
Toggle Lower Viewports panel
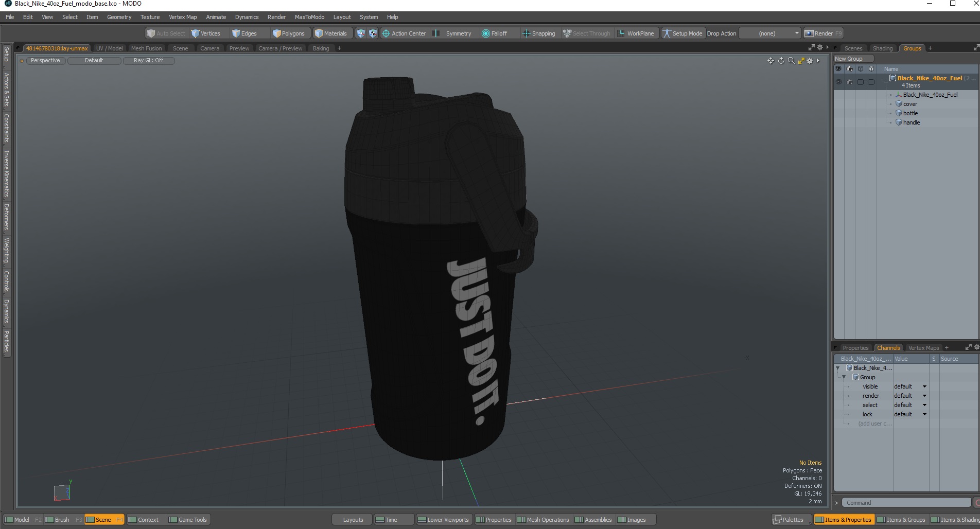point(444,520)
